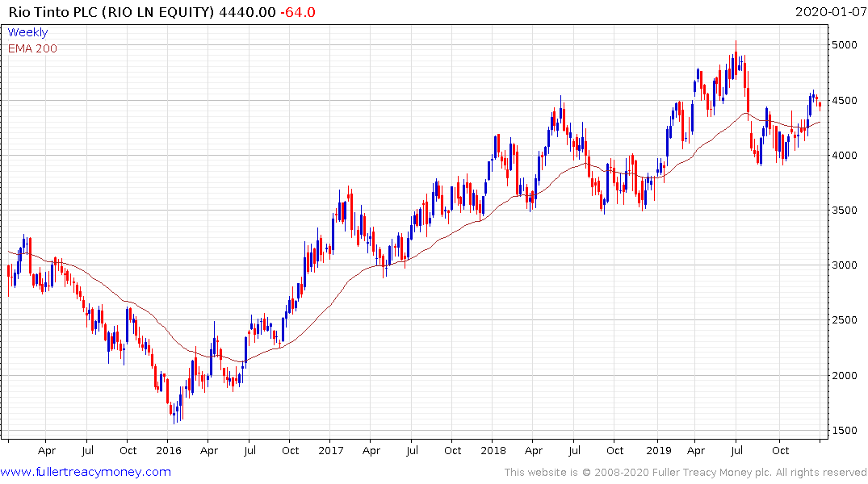
Task: Select the 3000 price axis label
Action: [845, 265]
